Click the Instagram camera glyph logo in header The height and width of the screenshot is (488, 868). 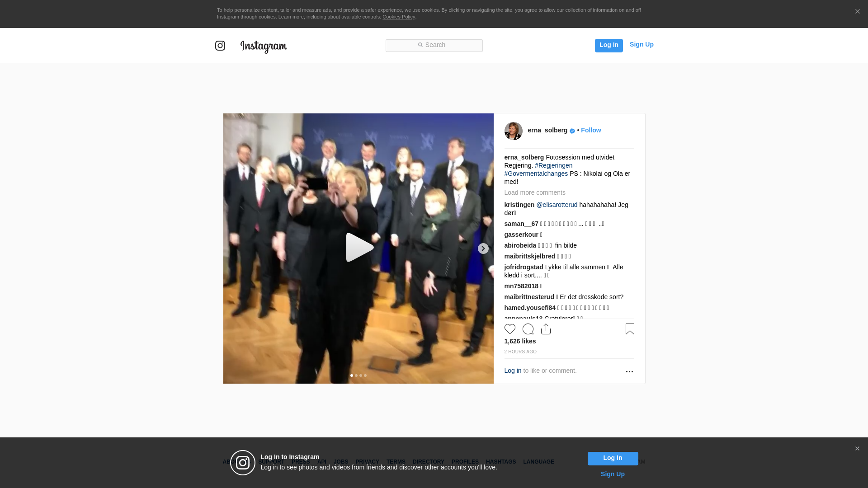220,46
